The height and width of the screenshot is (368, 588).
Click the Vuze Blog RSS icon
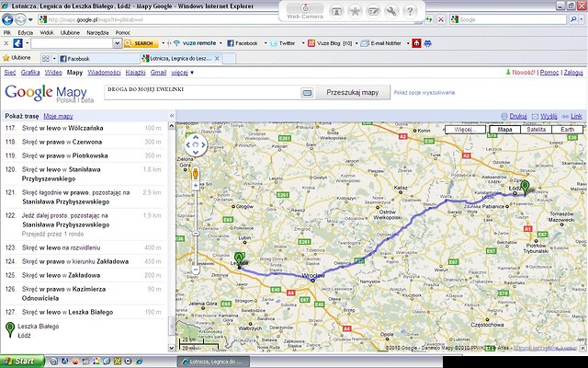[x=311, y=43]
